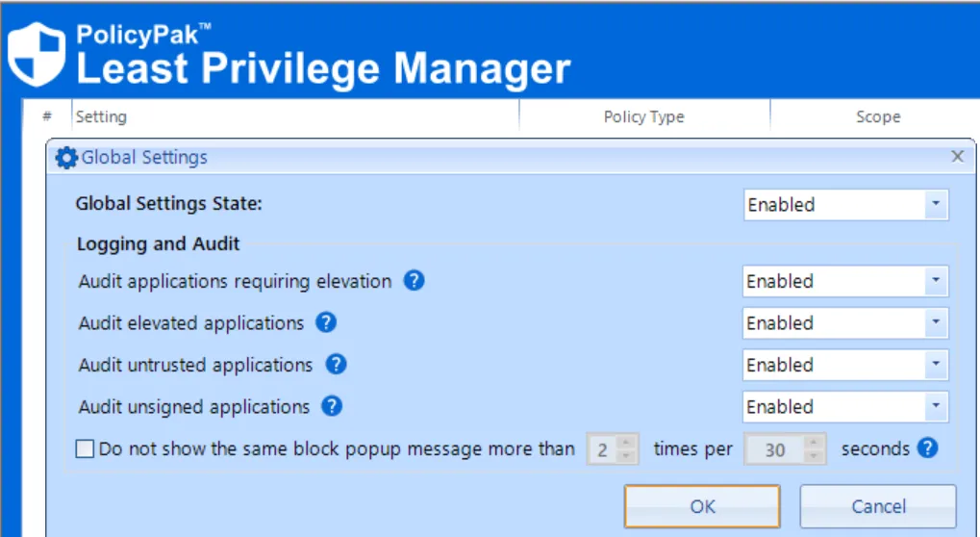Open the Audit unsigned applications dropdown
The height and width of the screenshot is (537, 980).
point(934,406)
